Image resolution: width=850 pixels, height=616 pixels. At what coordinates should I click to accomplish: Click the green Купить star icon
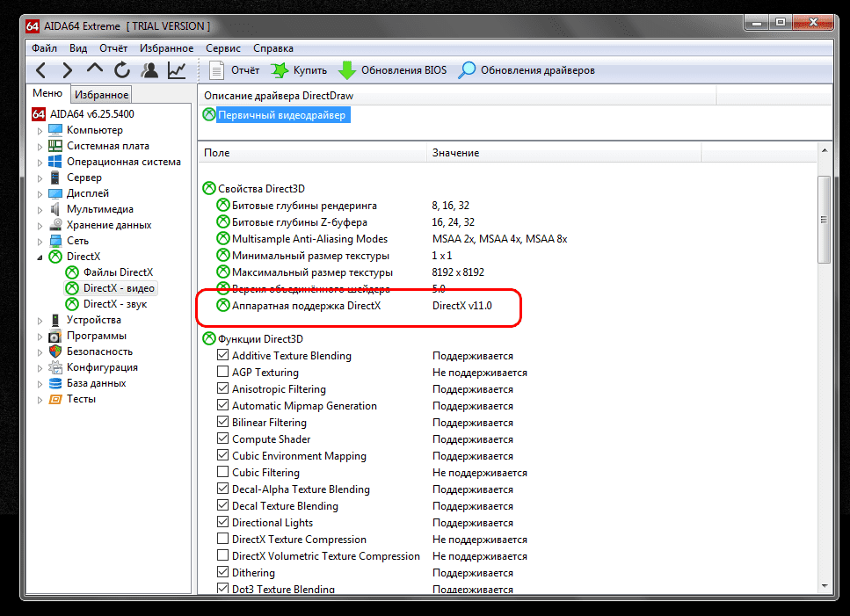point(280,70)
